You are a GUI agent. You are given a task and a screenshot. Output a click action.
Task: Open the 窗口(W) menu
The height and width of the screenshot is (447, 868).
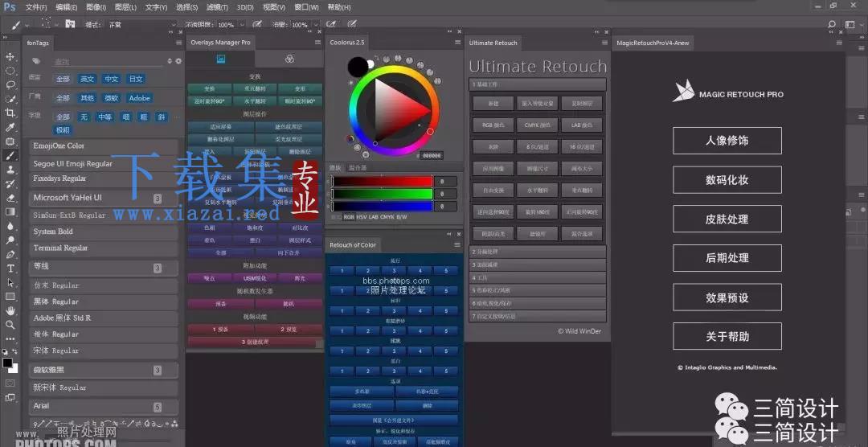coord(306,8)
